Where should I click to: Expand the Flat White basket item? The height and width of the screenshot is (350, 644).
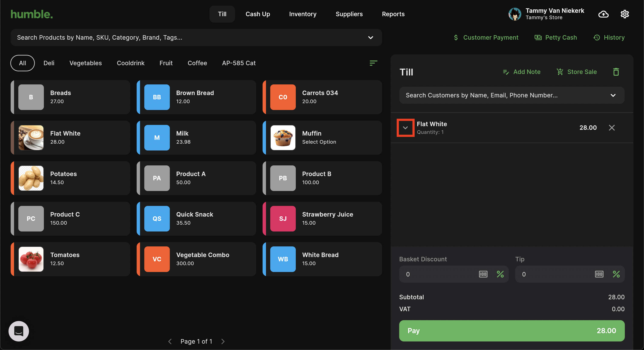click(405, 128)
